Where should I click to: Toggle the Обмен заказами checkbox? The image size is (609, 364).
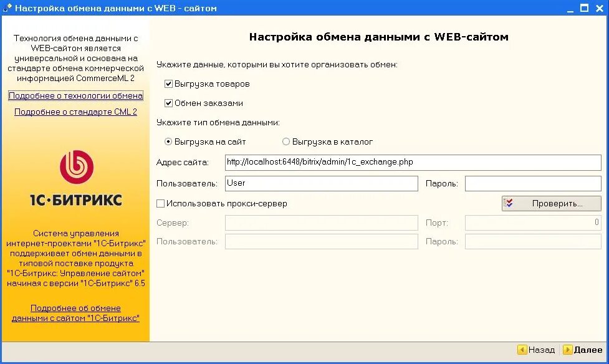pos(168,103)
